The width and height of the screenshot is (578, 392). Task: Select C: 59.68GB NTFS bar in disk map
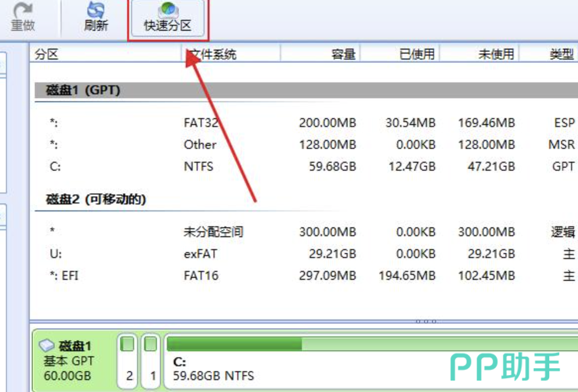click(x=371, y=362)
